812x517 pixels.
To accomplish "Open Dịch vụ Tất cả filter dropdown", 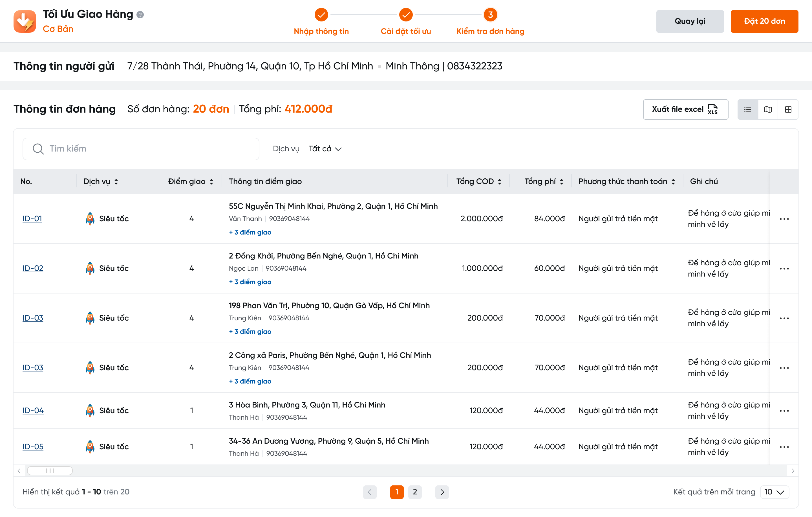I will [325, 149].
